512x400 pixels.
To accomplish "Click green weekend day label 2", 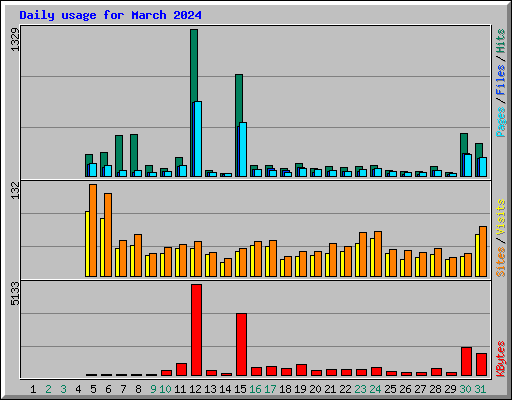I will click(48, 389).
